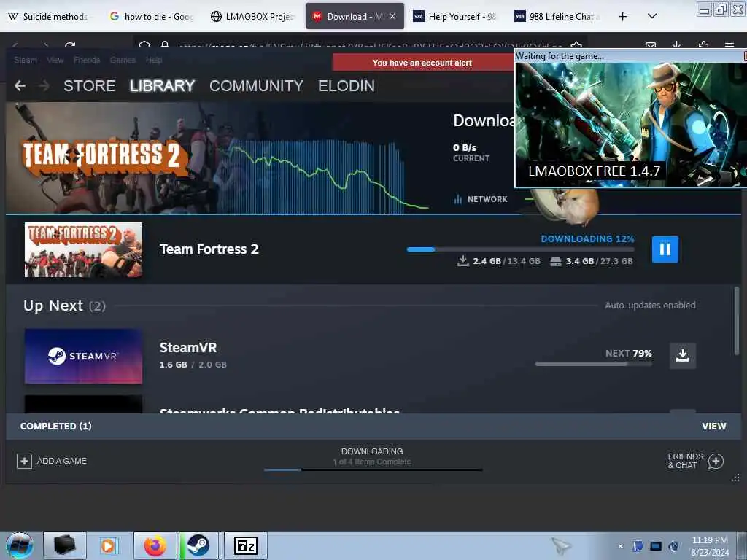Image resolution: width=747 pixels, height=560 pixels.
Task: Open the Windows Start orb
Action: 19,545
